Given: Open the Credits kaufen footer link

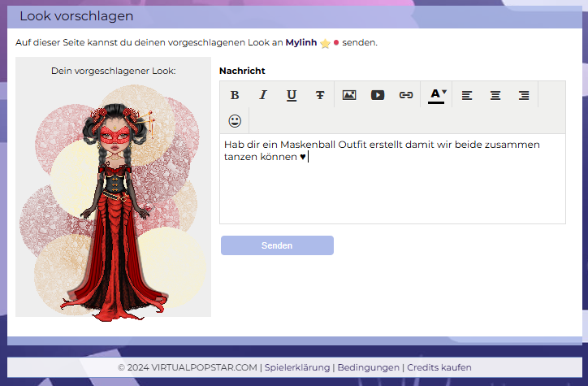Looking at the screenshot, I should tap(439, 367).
